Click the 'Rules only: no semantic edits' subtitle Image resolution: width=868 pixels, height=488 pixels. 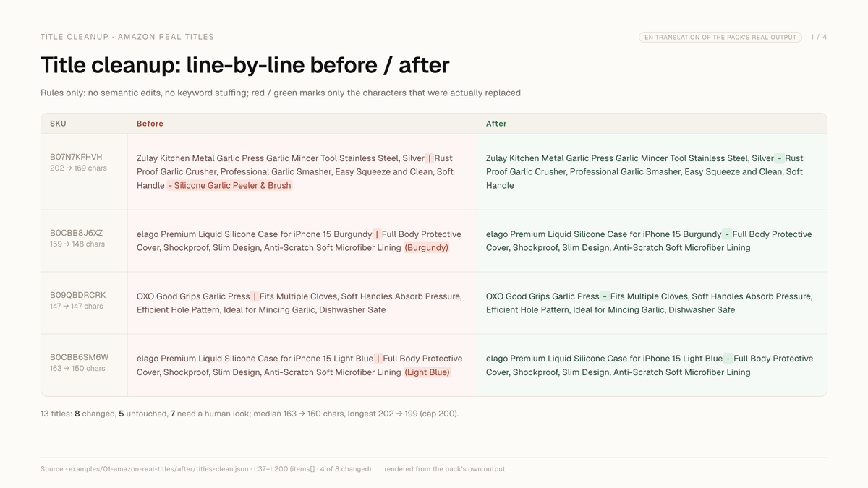(281, 93)
